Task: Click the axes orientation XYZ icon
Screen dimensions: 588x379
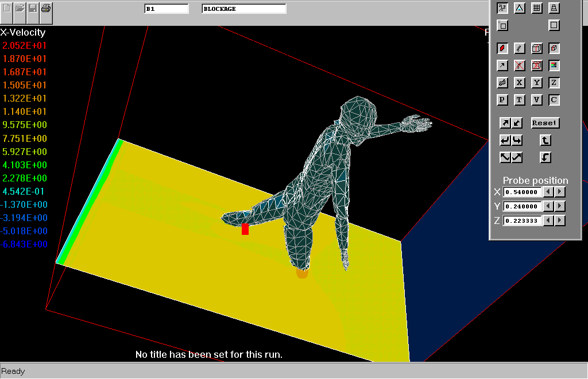Action: pos(502,8)
